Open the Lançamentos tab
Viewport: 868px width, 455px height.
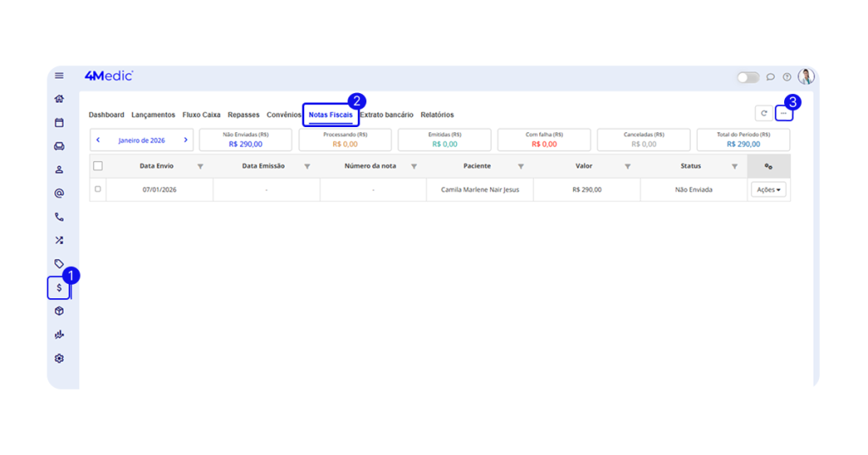point(153,114)
